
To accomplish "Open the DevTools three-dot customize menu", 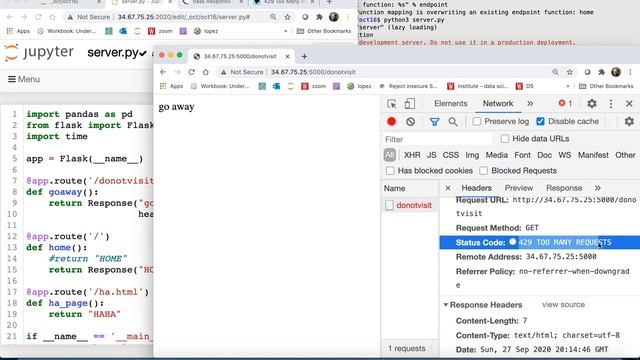I will click(611, 104).
